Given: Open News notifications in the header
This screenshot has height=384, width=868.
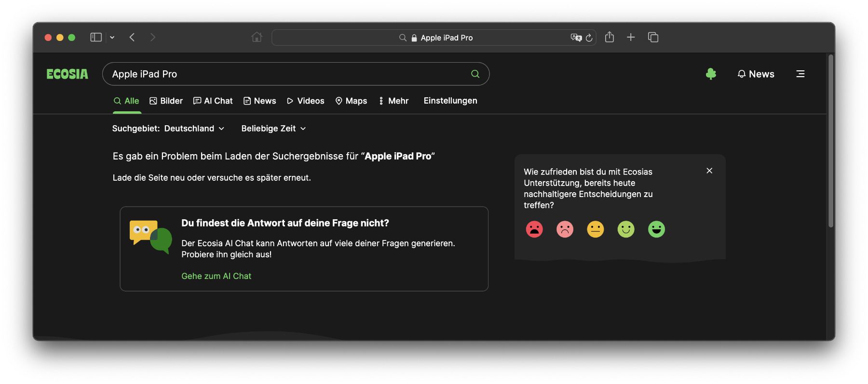Looking at the screenshot, I should 756,74.
